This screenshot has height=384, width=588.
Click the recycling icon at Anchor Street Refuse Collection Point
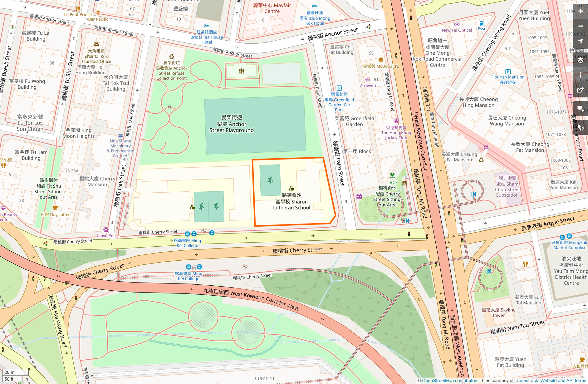pos(171,57)
